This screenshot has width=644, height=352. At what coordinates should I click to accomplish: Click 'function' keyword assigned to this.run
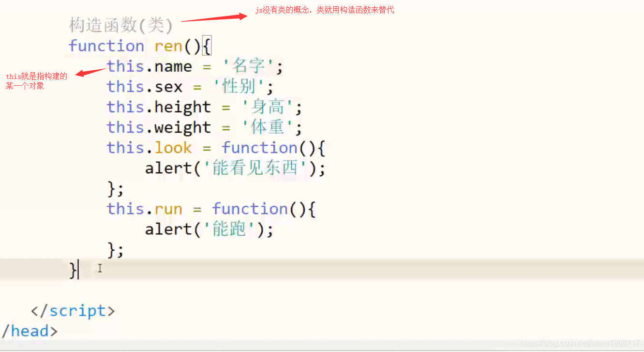(250, 209)
